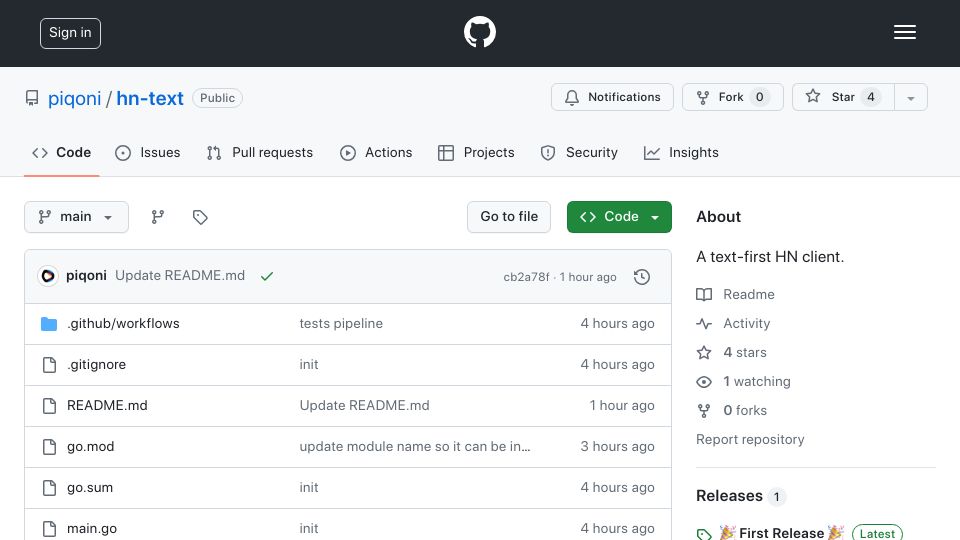This screenshot has width=960, height=540.
Task: Click Report repository link
Action: click(750, 439)
